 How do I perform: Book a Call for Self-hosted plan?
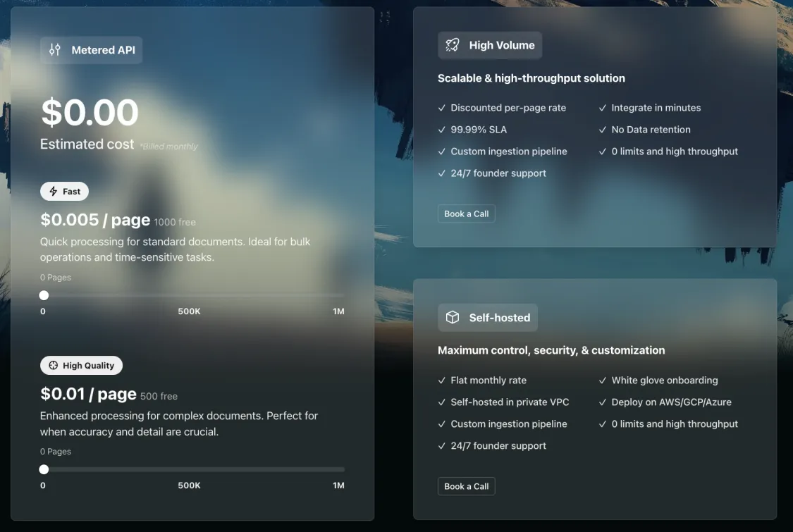click(x=466, y=486)
